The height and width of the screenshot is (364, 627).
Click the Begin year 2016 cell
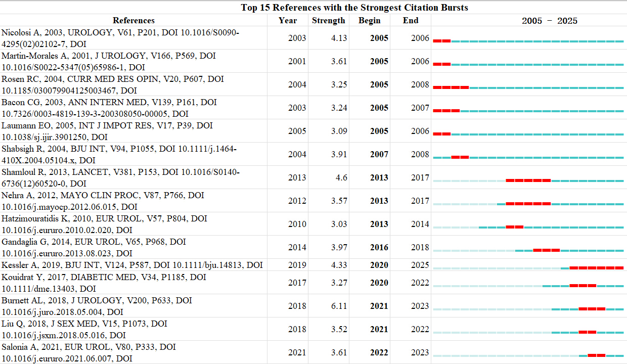point(379,247)
